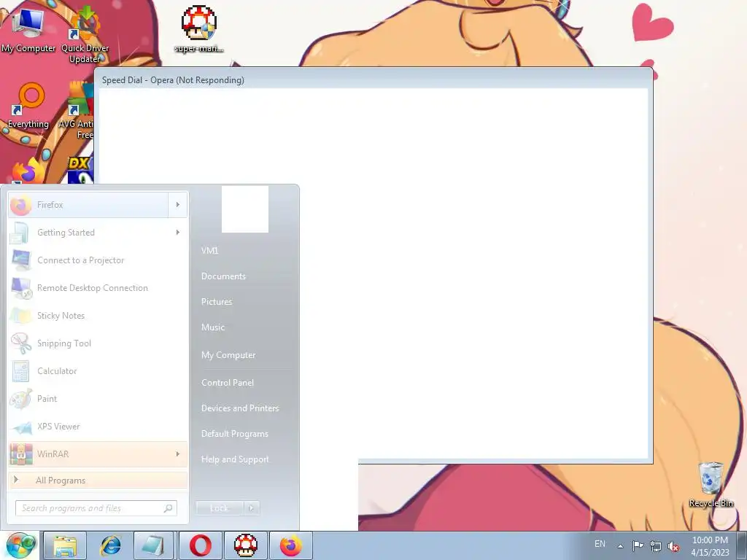The width and height of the screenshot is (747, 560).
Task: Expand the Firefox jump list arrow
Action: pos(178,205)
